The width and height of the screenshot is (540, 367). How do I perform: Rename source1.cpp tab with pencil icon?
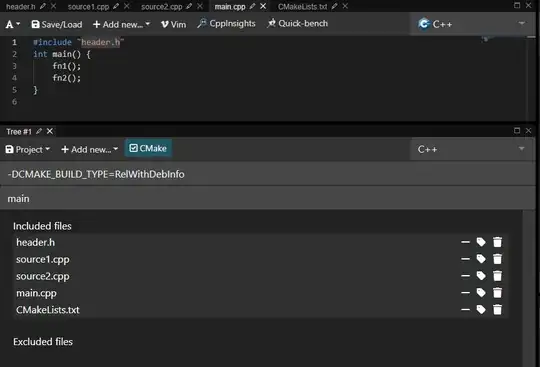(x=116, y=6)
